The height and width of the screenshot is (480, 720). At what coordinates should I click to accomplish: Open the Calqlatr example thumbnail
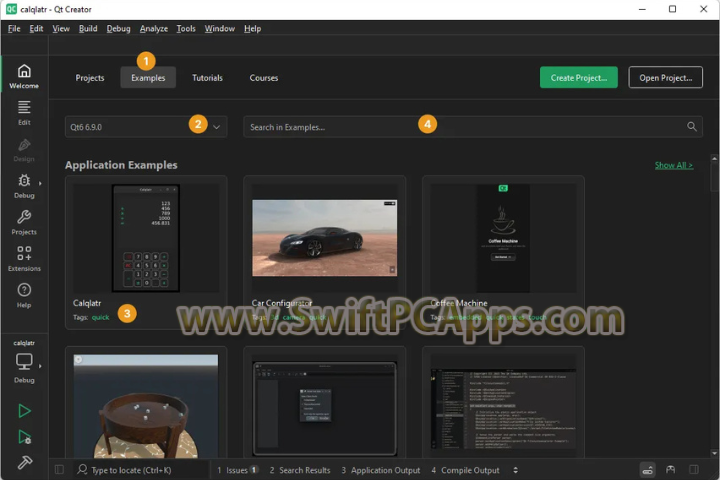[146, 238]
